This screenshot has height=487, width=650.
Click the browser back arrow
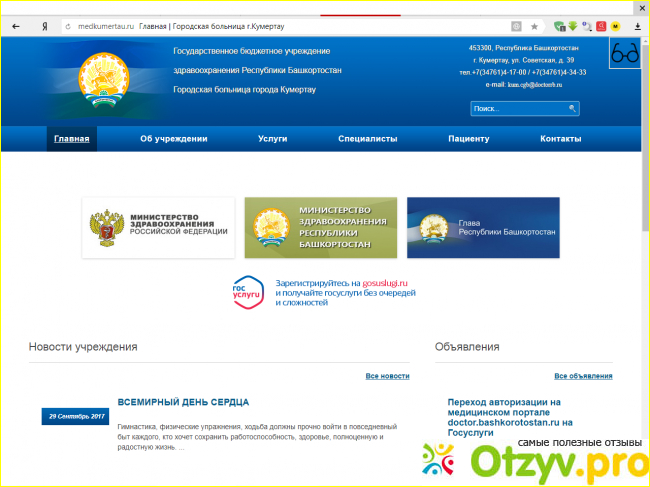click(17, 25)
